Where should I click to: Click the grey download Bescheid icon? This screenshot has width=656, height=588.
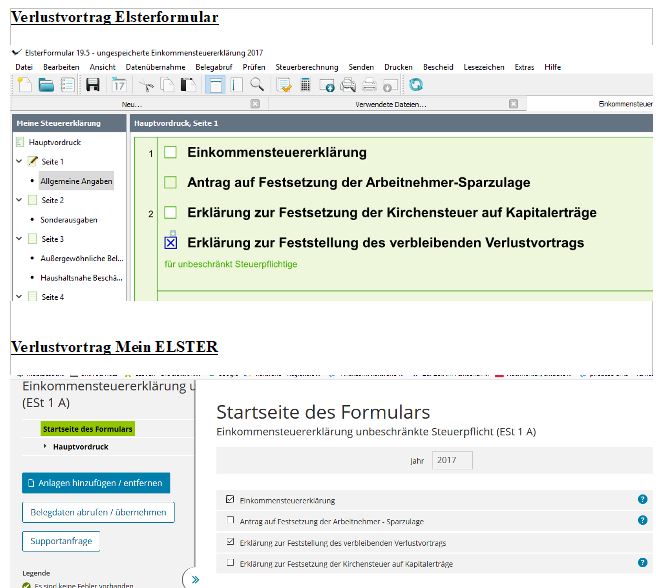(x=390, y=85)
